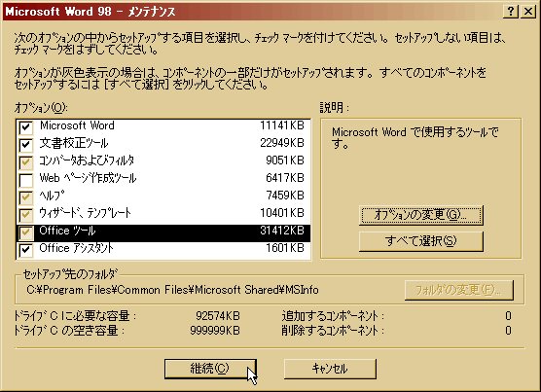Viewport: 541px width, 392px height.
Task: Click the 継続 button
Action: click(x=210, y=369)
